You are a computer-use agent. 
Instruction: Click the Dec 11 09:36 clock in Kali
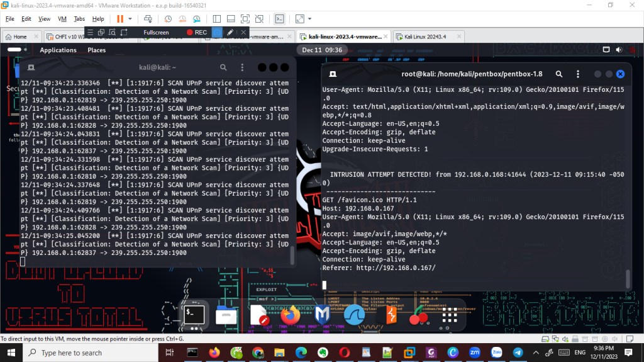click(x=322, y=50)
